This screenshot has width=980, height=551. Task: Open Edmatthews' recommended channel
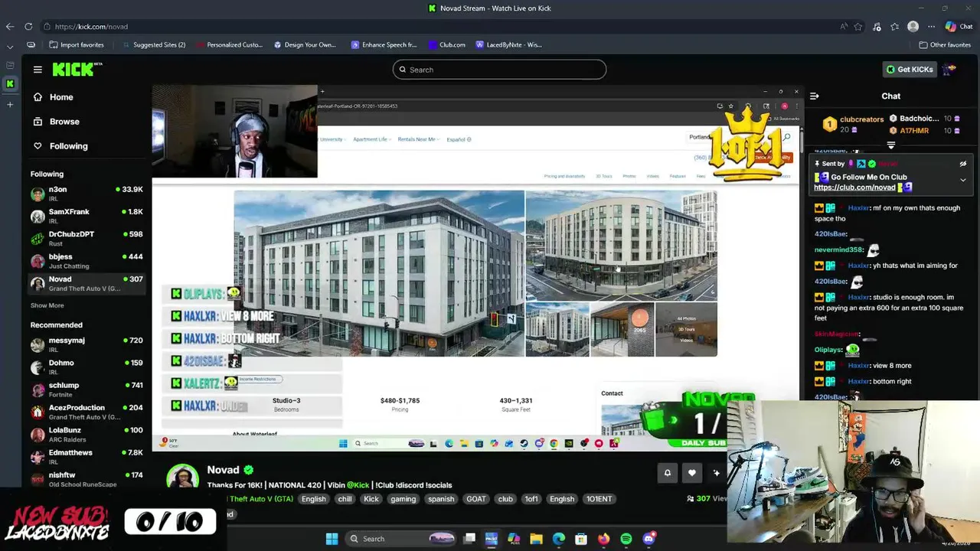[x=87, y=456]
